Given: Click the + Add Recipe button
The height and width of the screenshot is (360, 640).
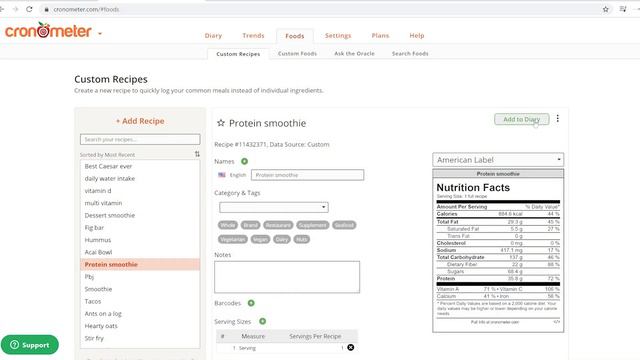Looking at the screenshot, I should click(x=140, y=121).
